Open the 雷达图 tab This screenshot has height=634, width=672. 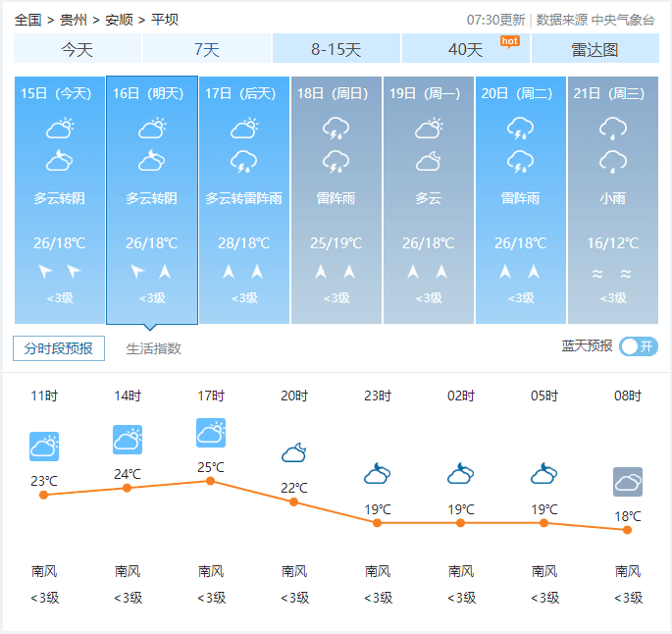pos(595,48)
